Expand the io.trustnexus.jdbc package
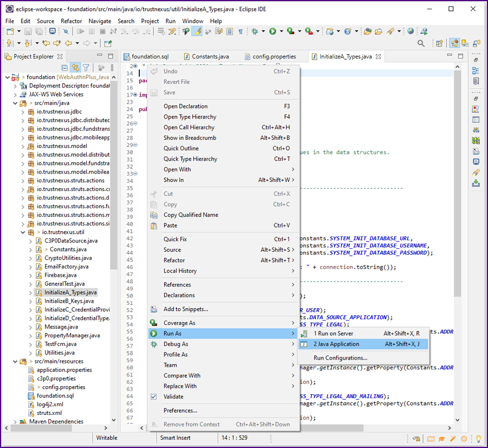 22,112
